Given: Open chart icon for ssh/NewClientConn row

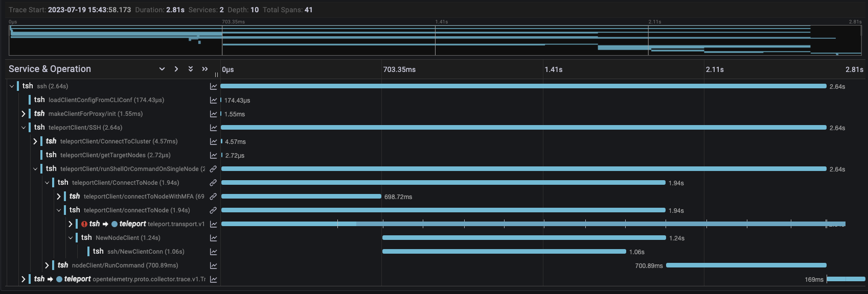Looking at the screenshot, I should tap(214, 252).
